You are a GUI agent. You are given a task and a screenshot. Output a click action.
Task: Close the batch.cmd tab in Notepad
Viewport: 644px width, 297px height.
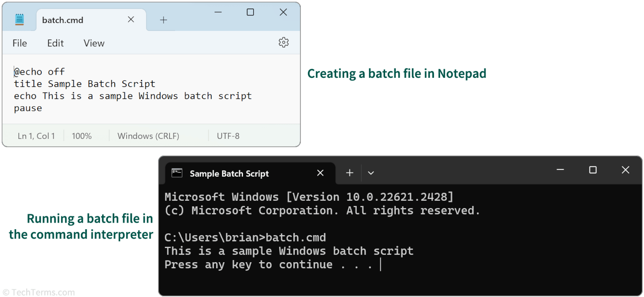coord(131,19)
